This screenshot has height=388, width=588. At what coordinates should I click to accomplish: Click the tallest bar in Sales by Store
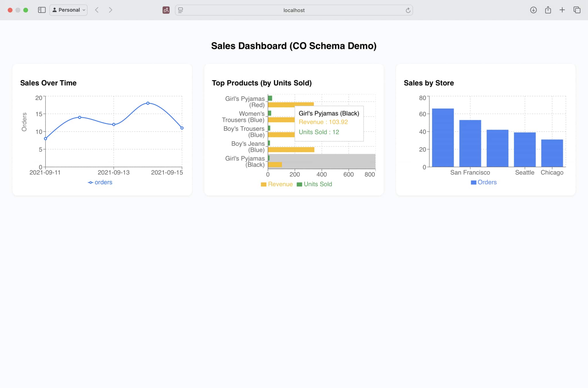coord(443,137)
